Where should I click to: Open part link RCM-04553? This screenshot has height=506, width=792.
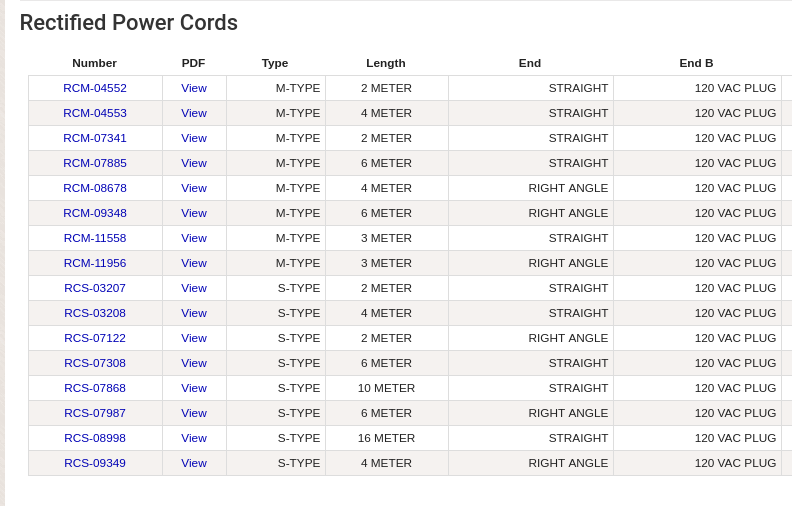coord(95,113)
